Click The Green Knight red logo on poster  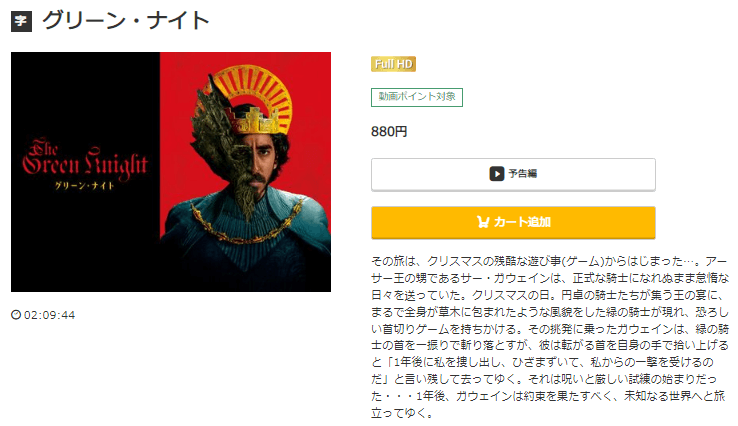85,159
